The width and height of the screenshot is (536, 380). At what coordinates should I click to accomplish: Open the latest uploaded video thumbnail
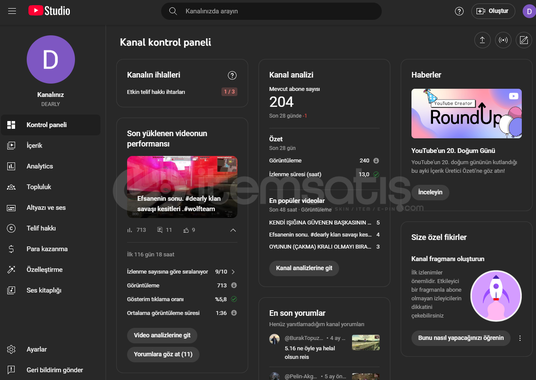pyautogui.click(x=182, y=187)
